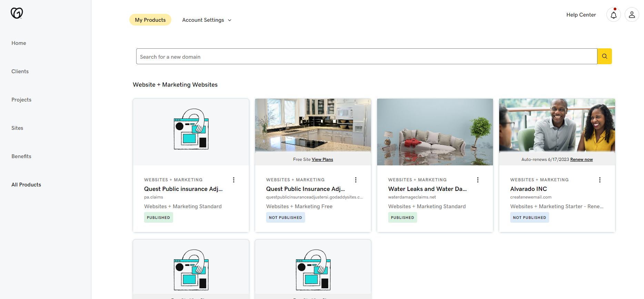Click the flooded living room thumbnail
The height and width of the screenshot is (299, 644).
pos(435,132)
